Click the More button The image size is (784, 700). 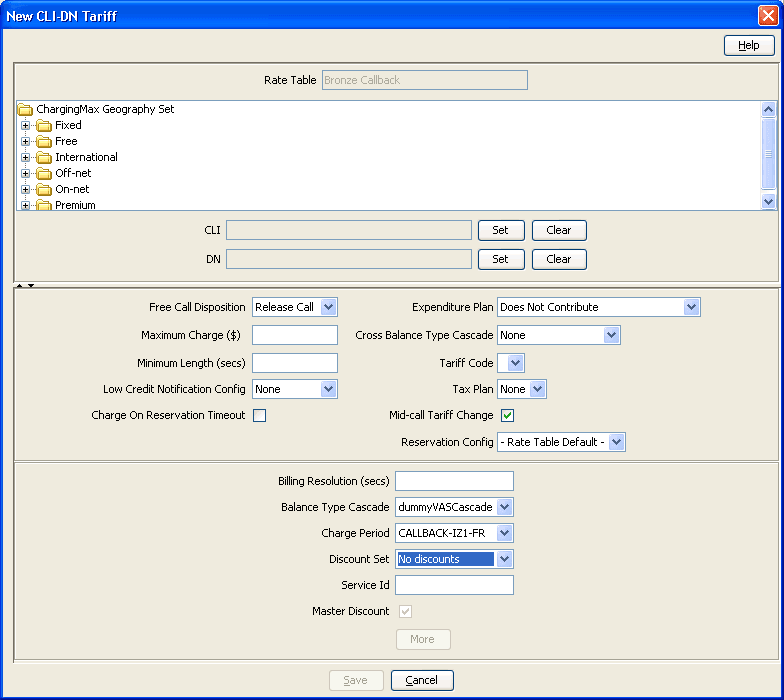coord(423,640)
